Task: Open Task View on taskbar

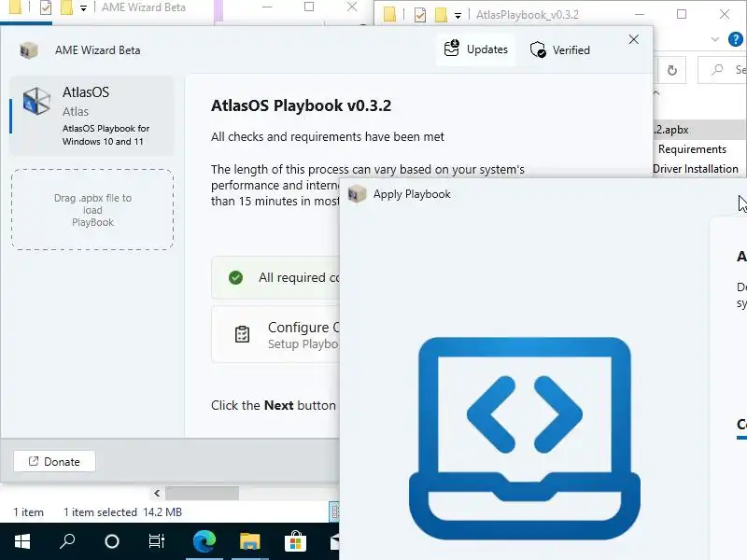Action: pyautogui.click(x=156, y=541)
